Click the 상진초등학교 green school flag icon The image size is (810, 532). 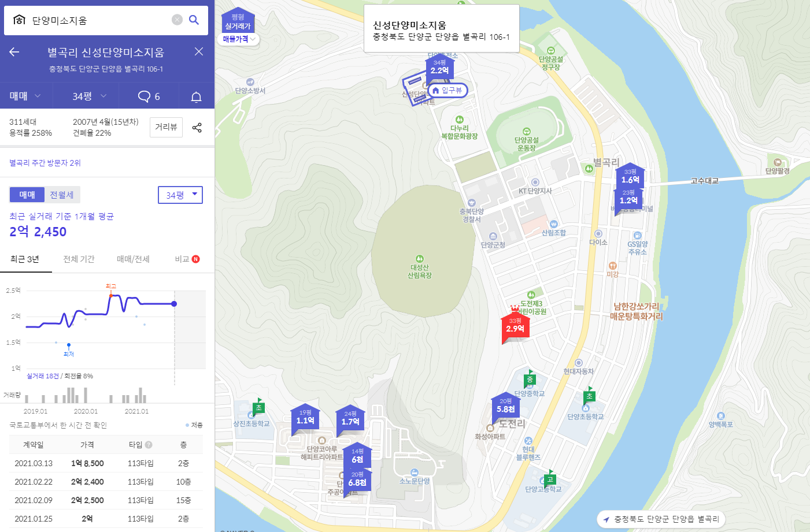pos(258,407)
